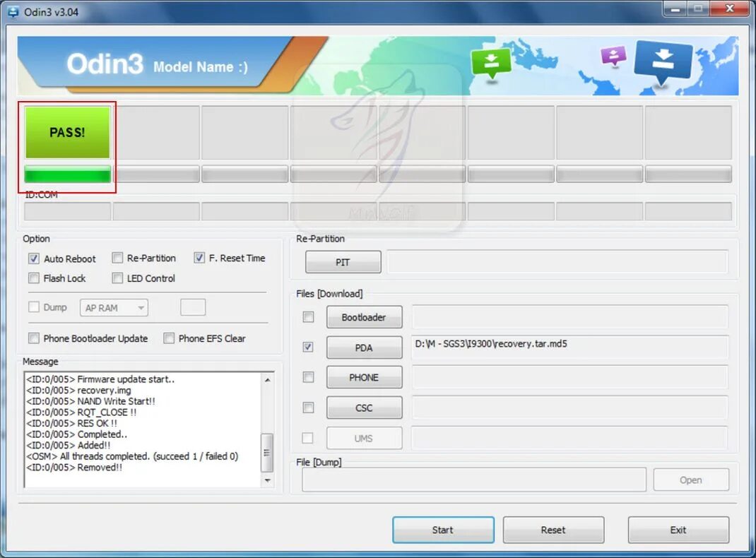Click the PDA file path field
Image resolution: width=756 pixels, height=558 pixels.
click(x=570, y=347)
